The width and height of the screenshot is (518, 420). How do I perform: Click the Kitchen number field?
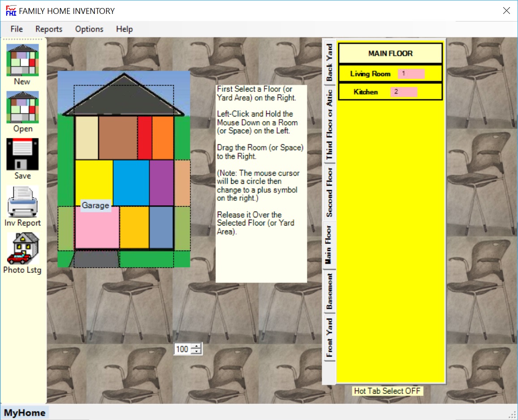point(404,92)
